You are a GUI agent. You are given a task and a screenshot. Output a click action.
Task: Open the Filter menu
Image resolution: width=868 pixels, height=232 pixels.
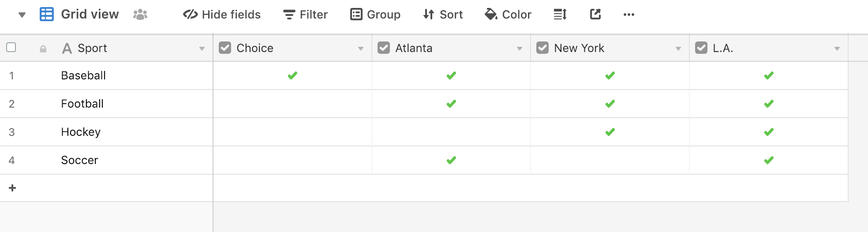click(305, 15)
